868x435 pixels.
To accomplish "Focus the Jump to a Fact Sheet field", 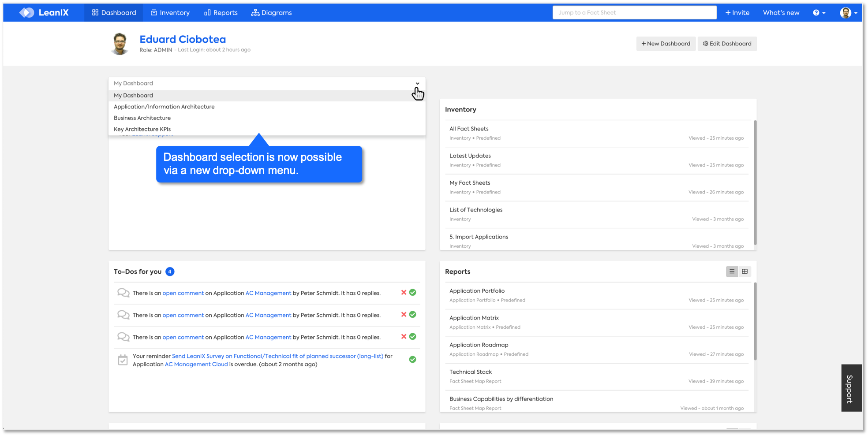I will pos(634,12).
